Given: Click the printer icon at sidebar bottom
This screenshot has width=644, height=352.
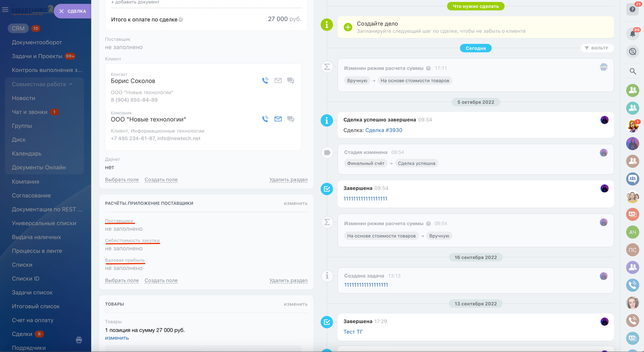Looking at the screenshot, I should click(79, 340).
